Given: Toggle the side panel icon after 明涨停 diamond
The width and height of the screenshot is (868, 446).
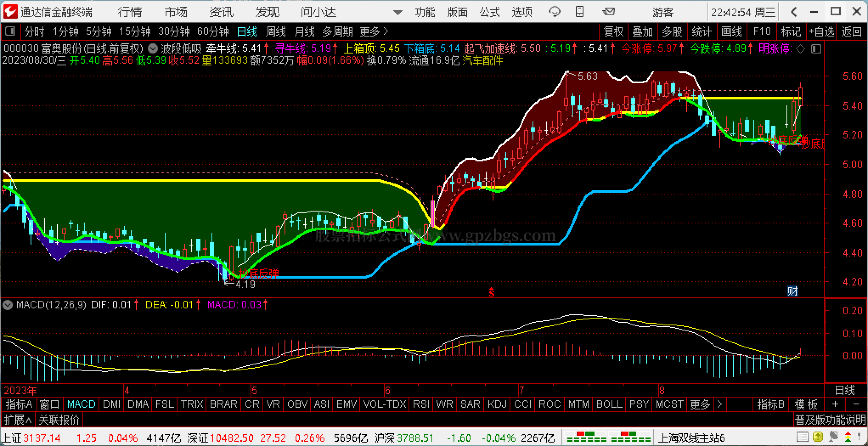Looking at the screenshot, I should tap(816, 49).
